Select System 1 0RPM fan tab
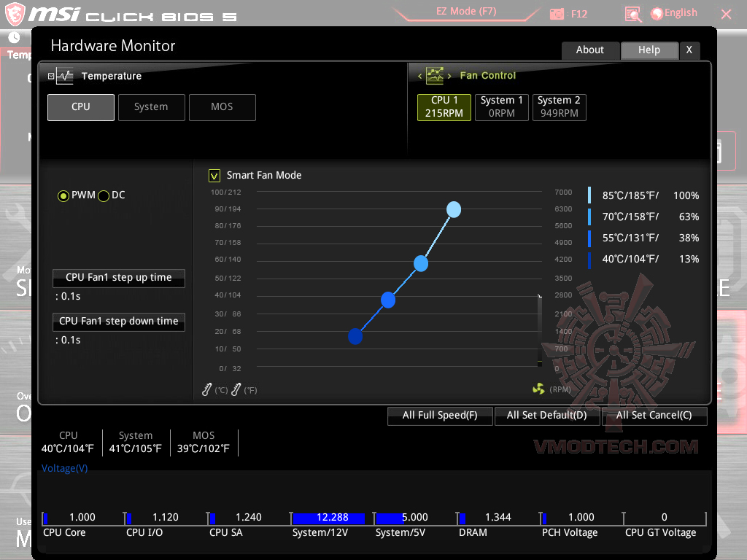747x560 pixels. 502,107
